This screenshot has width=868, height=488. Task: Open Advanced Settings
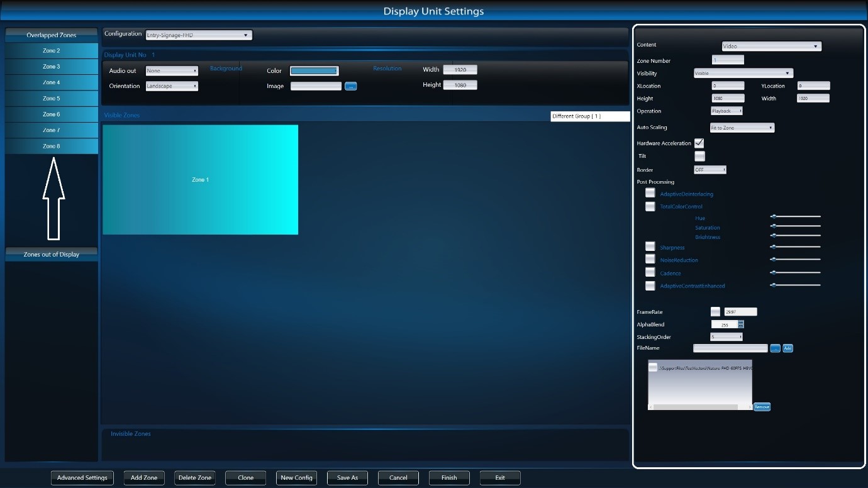click(82, 478)
